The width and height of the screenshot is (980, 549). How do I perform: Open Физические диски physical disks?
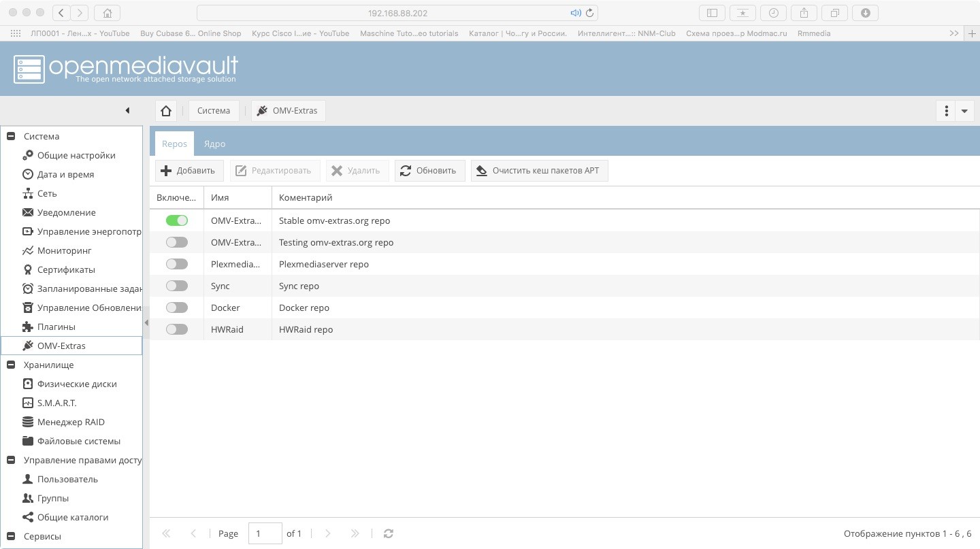point(77,384)
